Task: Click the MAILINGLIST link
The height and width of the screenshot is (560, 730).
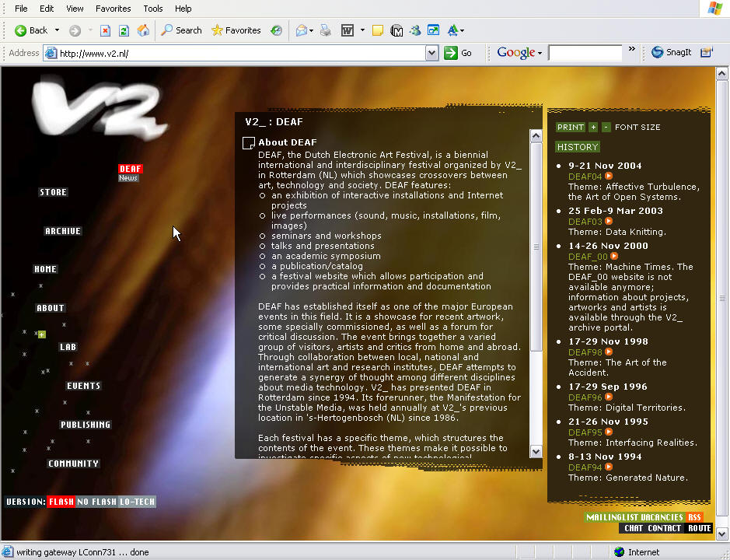Action: point(611,517)
